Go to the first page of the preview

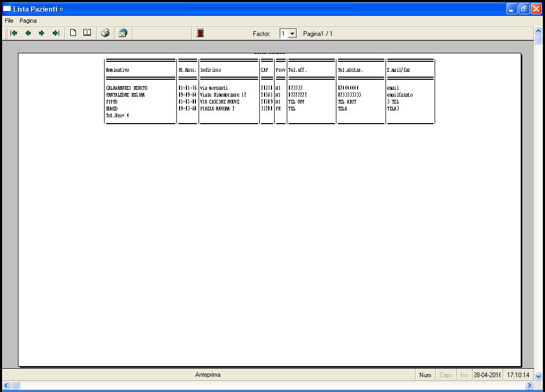14,33
